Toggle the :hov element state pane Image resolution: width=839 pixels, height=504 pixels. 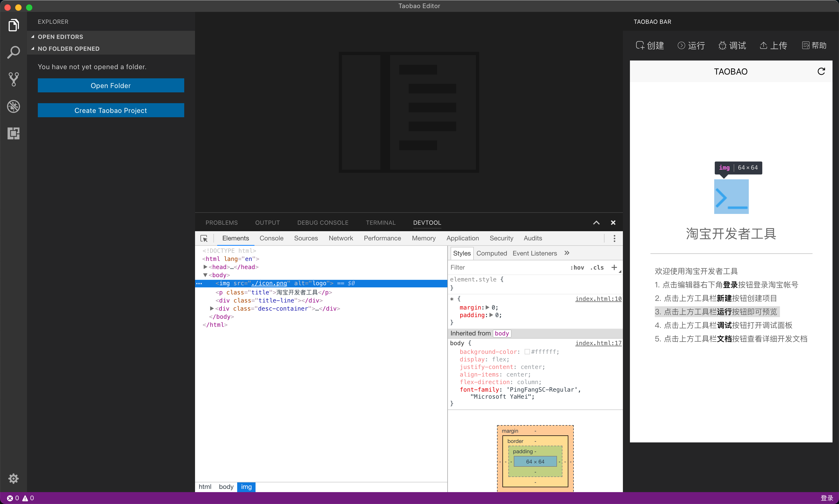point(577,268)
